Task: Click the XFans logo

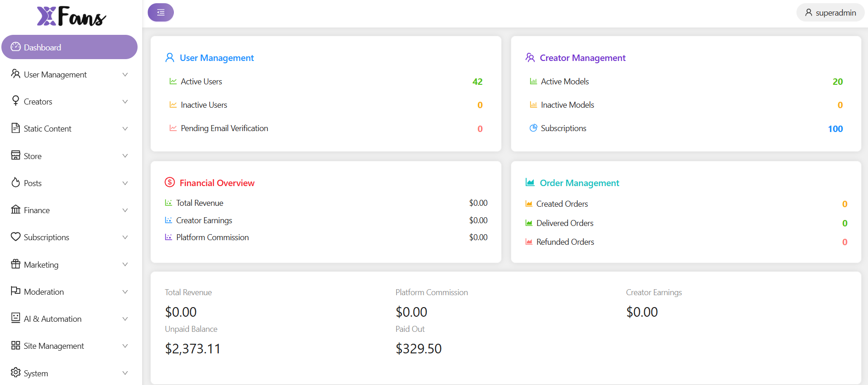Action: point(71,16)
